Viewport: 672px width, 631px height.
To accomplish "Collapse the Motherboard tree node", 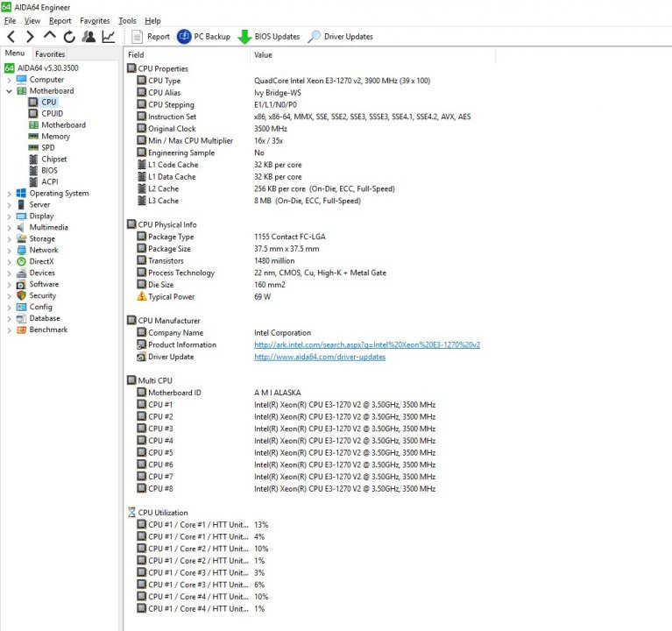I will point(9,91).
